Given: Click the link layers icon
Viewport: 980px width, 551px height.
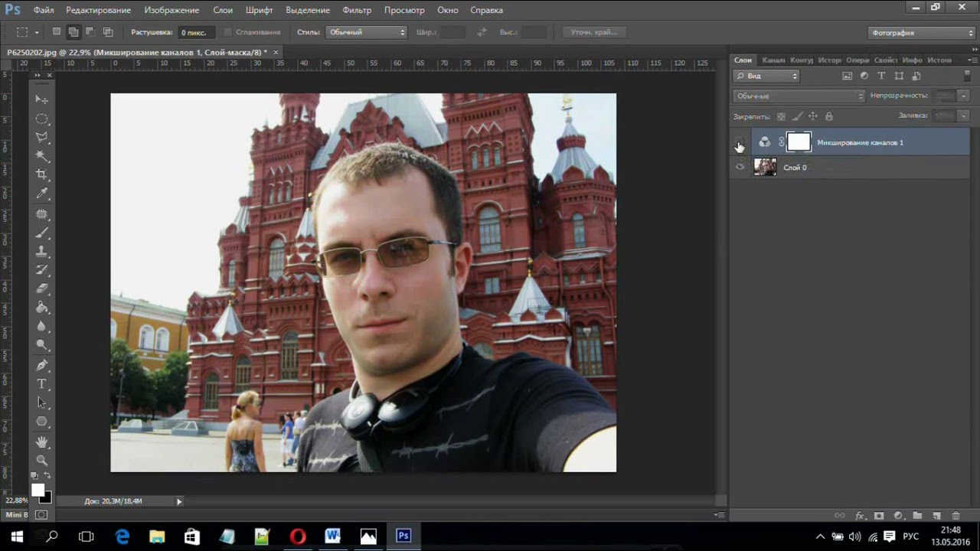Looking at the screenshot, I should point(840,516).
